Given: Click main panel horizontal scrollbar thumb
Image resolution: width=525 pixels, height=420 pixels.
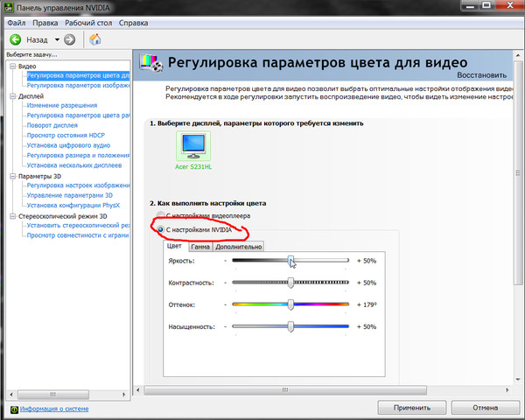Looking at the screenshot, I should click(x=285, y=390).
